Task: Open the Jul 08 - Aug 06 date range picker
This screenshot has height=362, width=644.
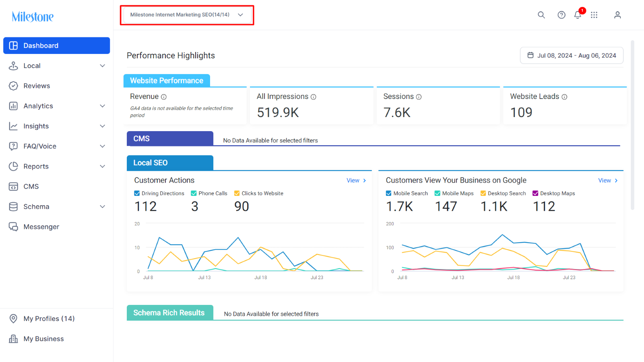Action: coord(572,56)
